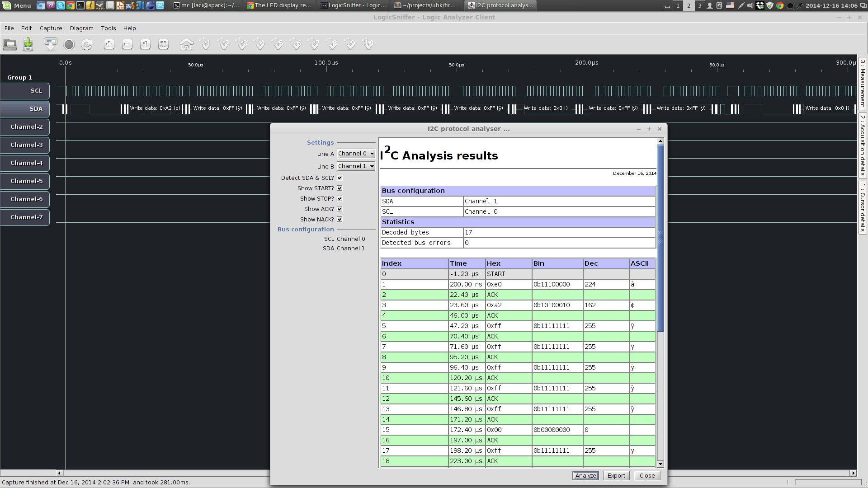Viewport: 868px width, 488px height.
Task: Click the zoom in toolbar icon
Action: point(109,44)
